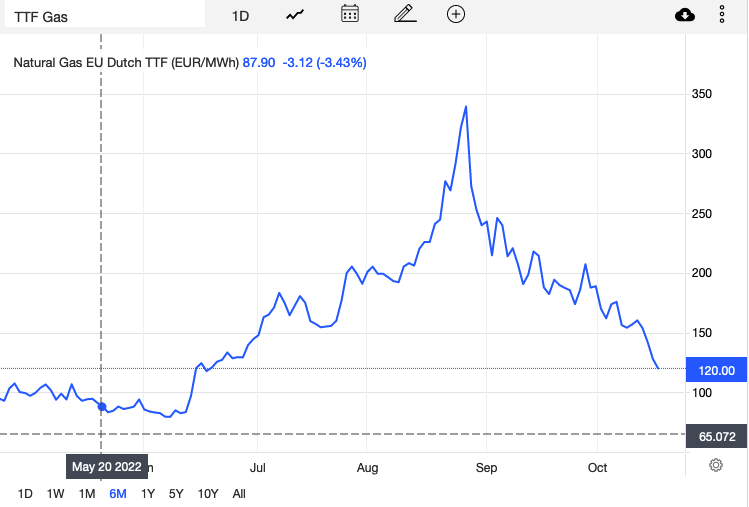Change the 1D interval in the toolbar
Screen dimensions: 749x507
click(240, 16)
